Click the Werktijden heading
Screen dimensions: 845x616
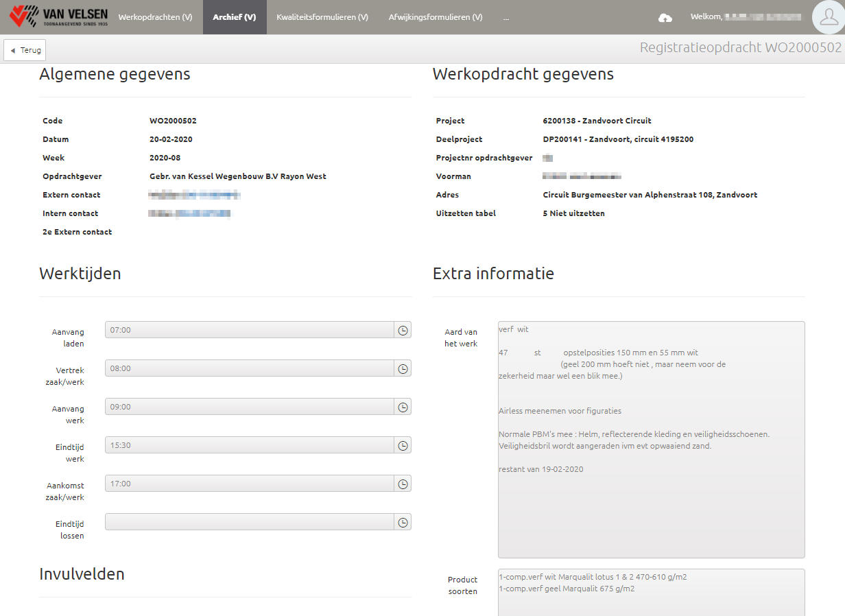[80, 273]
